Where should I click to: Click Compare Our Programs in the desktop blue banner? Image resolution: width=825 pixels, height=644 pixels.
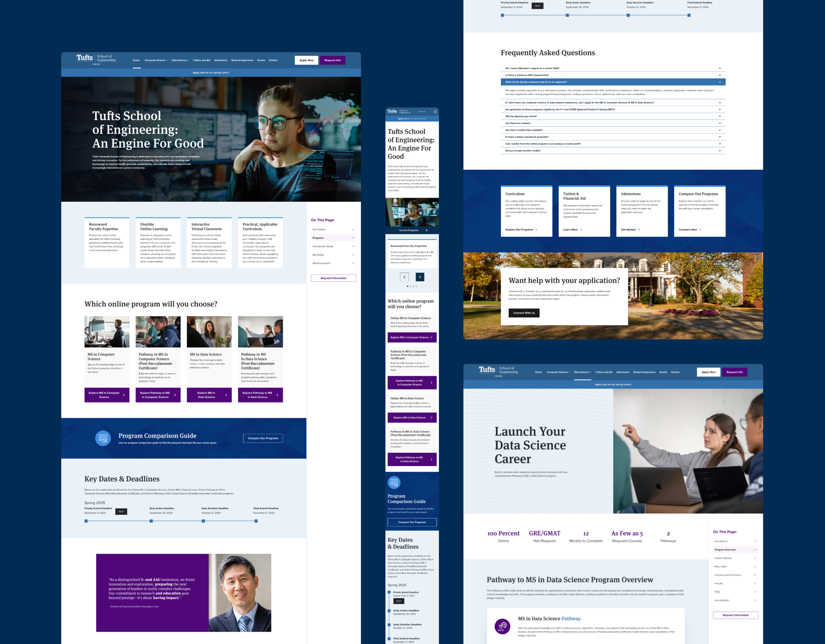point(263,438)
